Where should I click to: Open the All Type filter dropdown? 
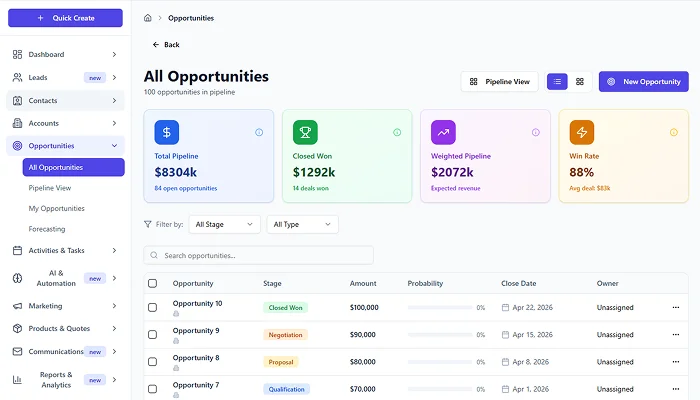302,224
